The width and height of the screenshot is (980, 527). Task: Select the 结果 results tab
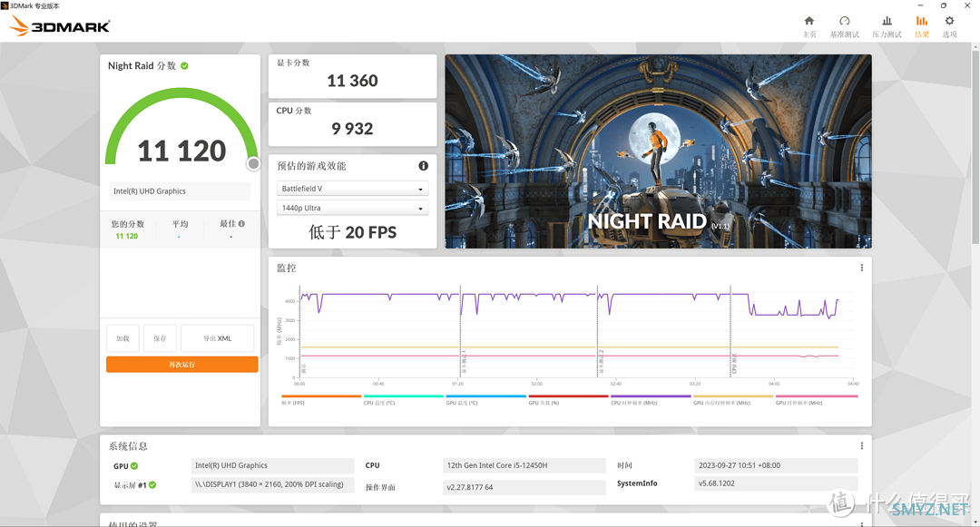tap(922, 27)
